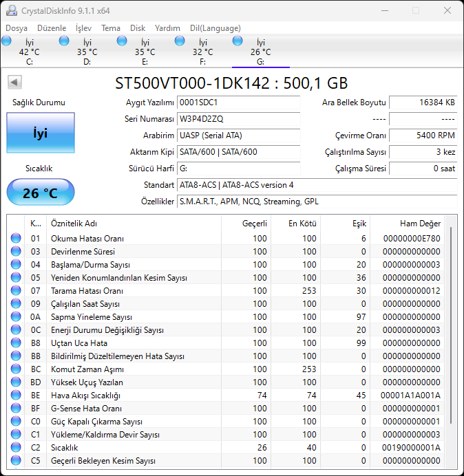Image resolution: width=464 pixels, height=476 pixels.
Task: Click the K... ID column header
Action: tap(36, 224)
